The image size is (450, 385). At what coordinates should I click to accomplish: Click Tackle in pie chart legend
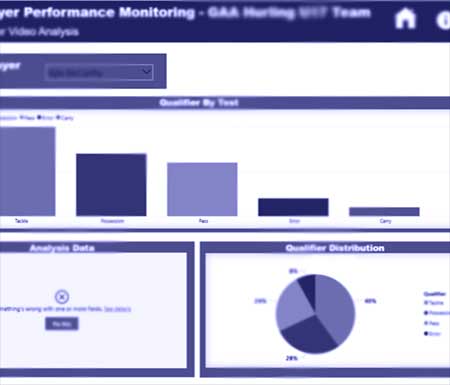tap(434, 303)
